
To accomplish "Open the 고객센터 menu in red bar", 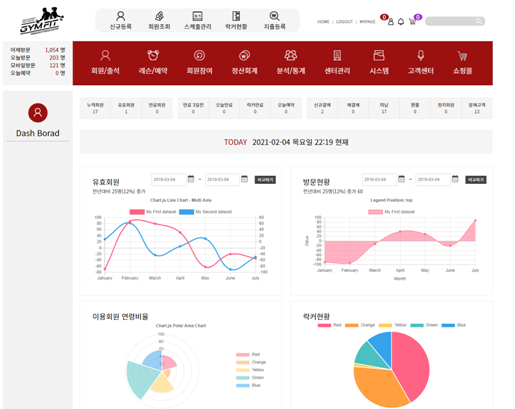I will click(x=421, y=62).
